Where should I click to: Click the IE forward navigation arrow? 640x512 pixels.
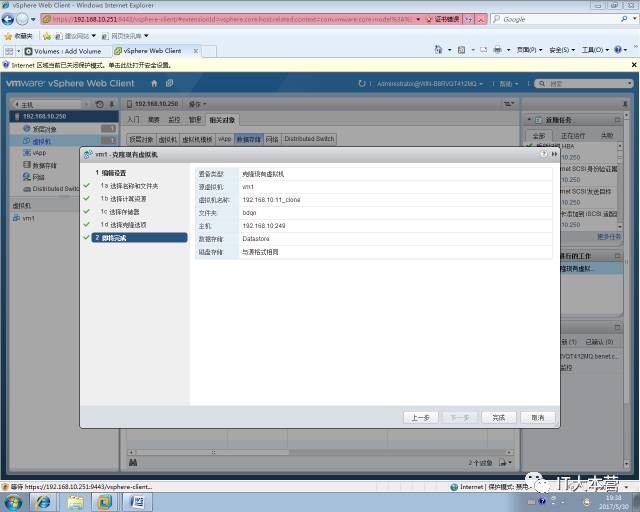(22, 19)
